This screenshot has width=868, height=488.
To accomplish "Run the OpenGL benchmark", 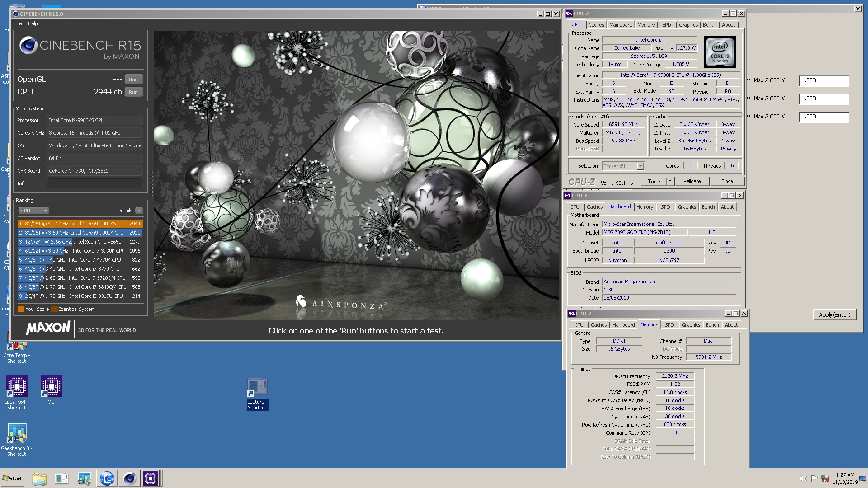I will tap(133, 80).
